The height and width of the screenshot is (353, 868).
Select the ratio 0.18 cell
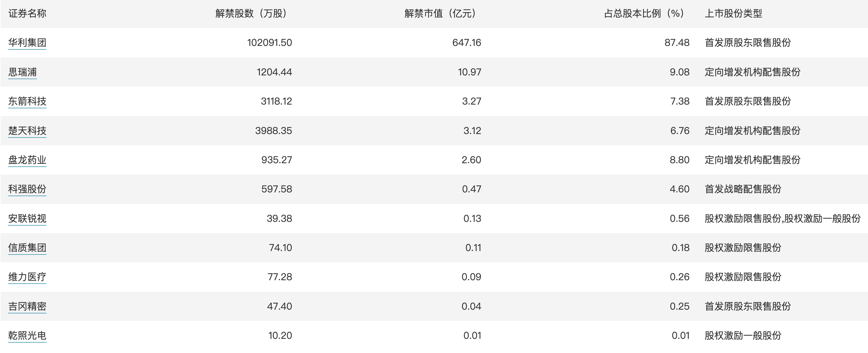coord(681,248)
